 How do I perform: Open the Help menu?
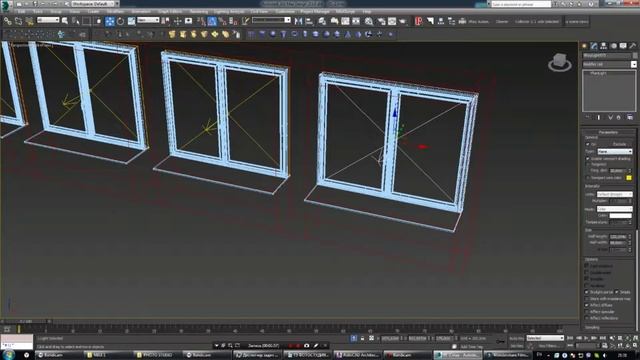tap(367, 11)
